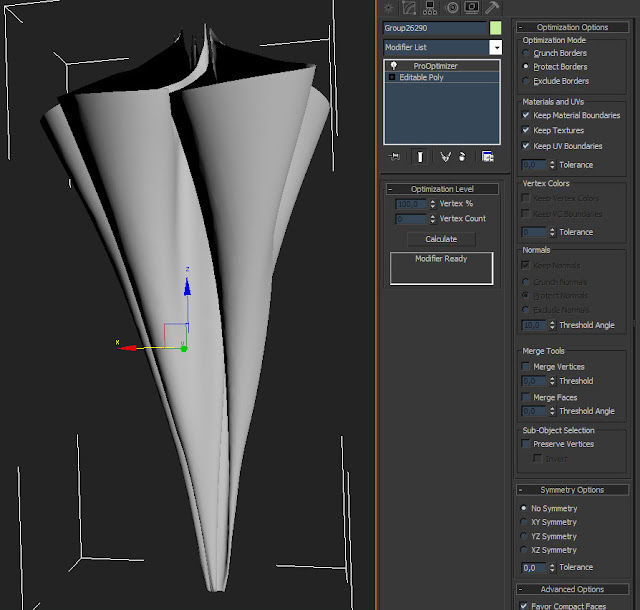Screen dimensions: 640x610
Task: Open the Create command panel tab
Action: [389, 8]
